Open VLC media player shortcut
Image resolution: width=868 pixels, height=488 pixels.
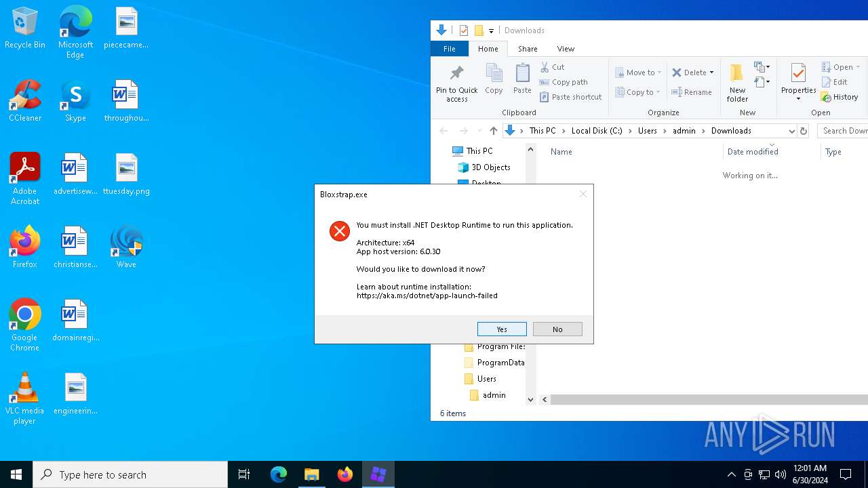[25, 399]
